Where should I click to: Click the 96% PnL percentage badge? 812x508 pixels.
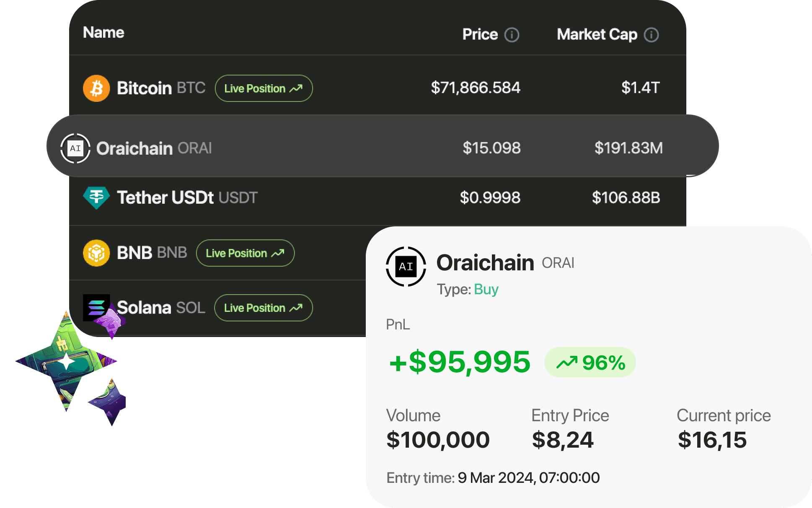click(x=590, y=362)
